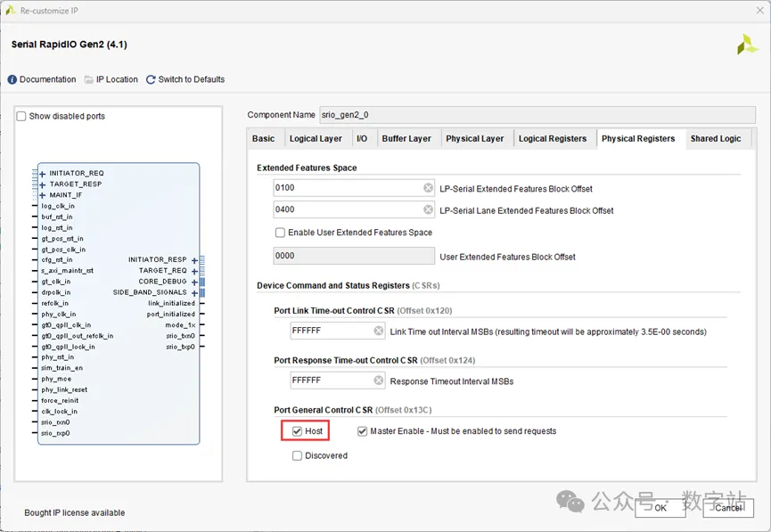Image resolution: width=771 pixels, height=532 pixels.
Task: Select the drpclk_in port label
Action: 56,292
